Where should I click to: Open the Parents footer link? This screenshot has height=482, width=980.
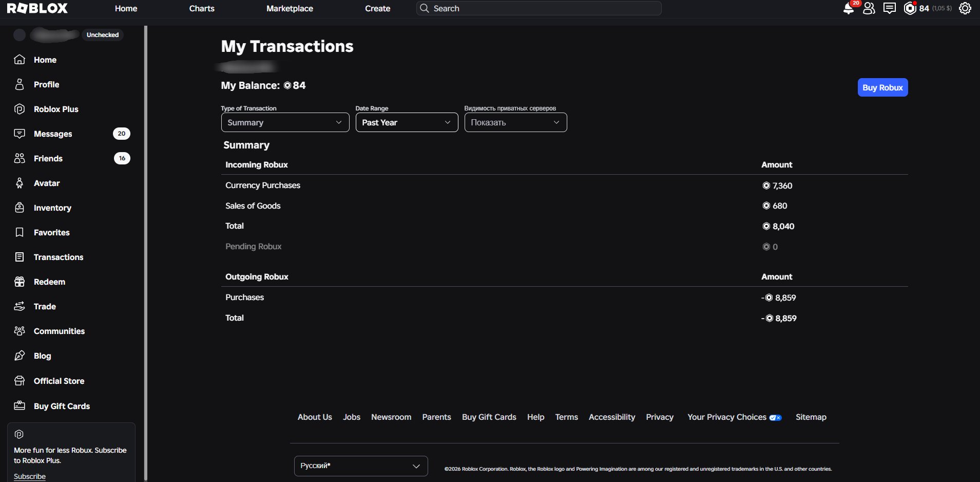[x=436, y=417]
